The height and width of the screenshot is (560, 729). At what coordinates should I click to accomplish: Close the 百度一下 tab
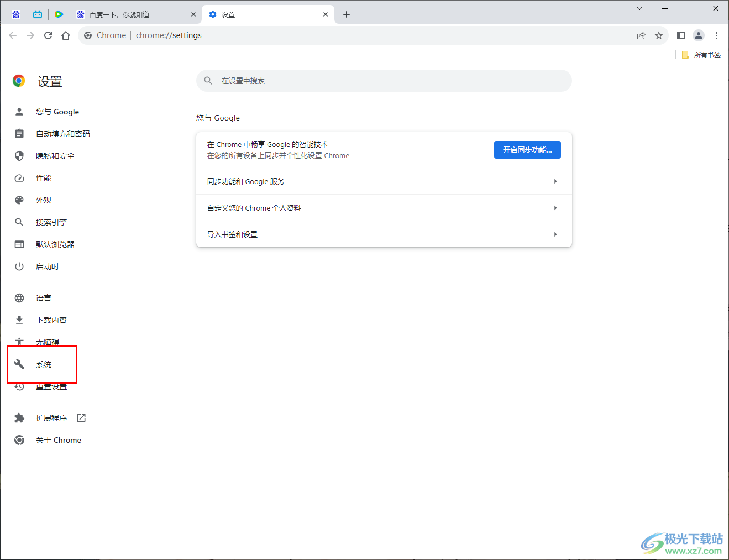tap(193, 14)
